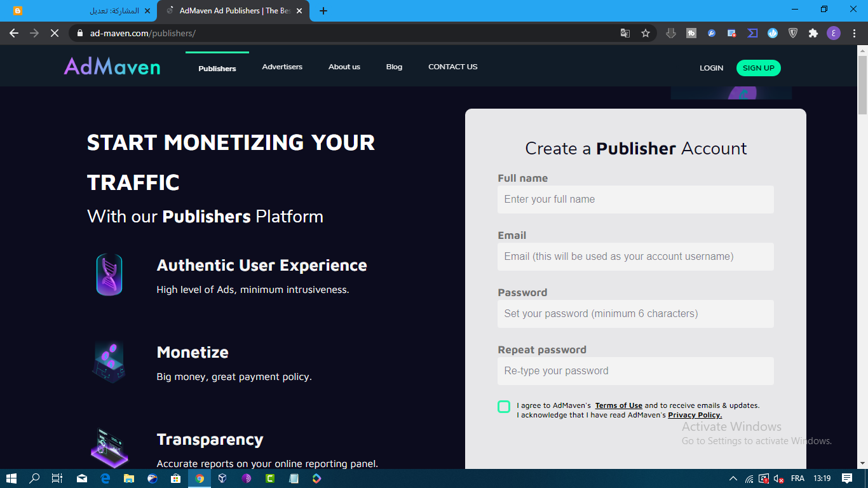Open the Action Center notifications icon
Screen dimensions: 868x488
click(x=847, y=478)
